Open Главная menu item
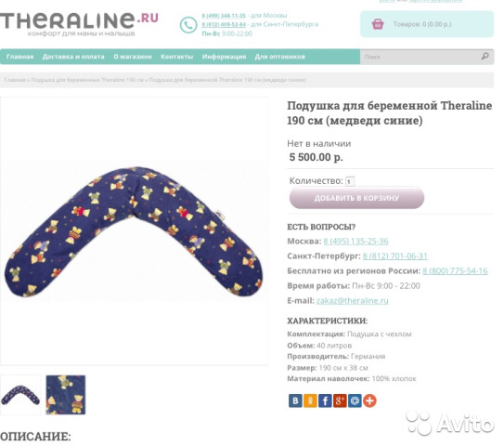Viewport: 504px width, 446px height. coord(19,57)
